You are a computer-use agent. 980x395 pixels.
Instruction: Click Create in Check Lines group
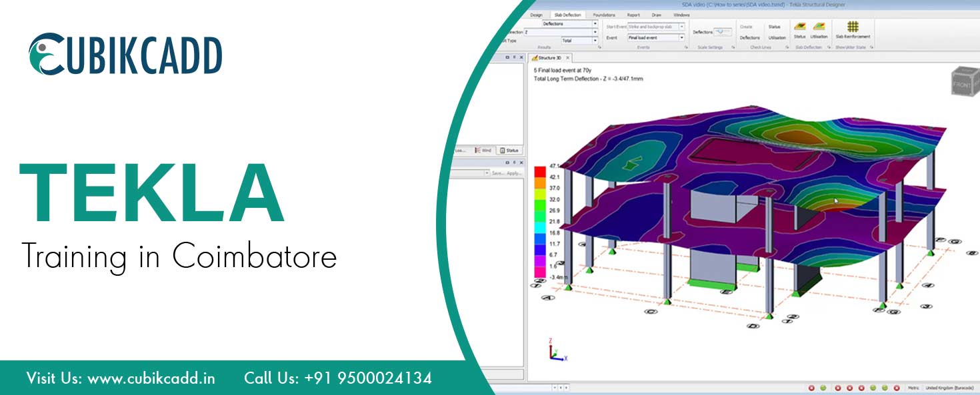tap(746, 27)
